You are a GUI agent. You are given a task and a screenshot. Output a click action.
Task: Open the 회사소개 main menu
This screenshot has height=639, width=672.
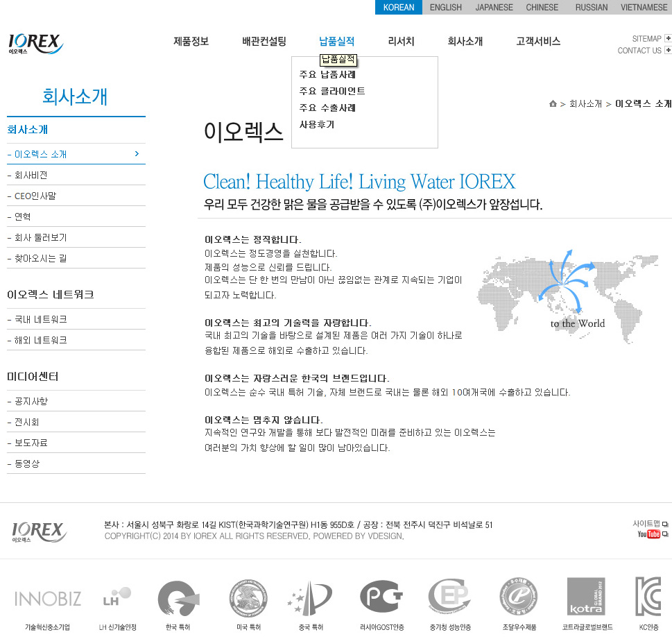[x=465, y=41]
